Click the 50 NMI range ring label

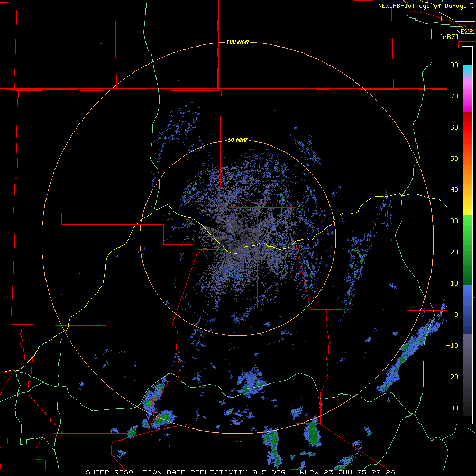pyautogui.click(x=237, y=140)
